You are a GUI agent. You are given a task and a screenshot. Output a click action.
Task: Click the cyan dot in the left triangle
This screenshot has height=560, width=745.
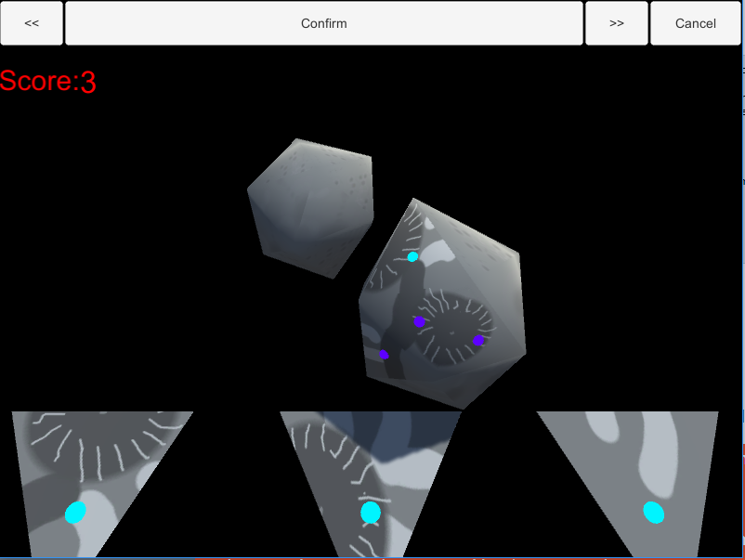(x=75, y=513)
